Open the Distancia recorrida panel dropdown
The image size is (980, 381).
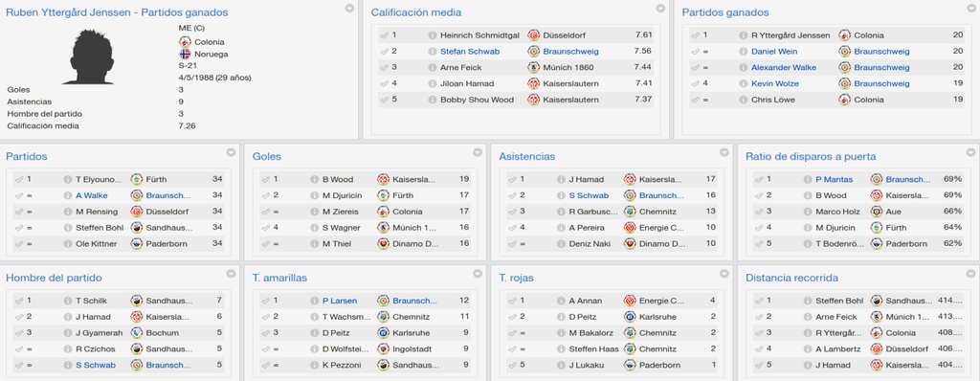(970, 274)
